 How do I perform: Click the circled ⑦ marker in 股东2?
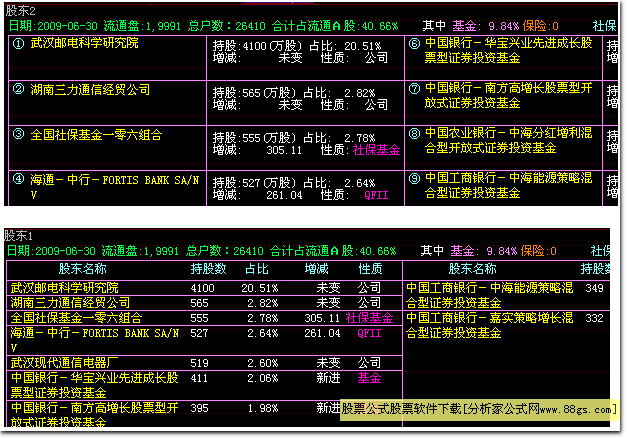[x=414, y=88]
